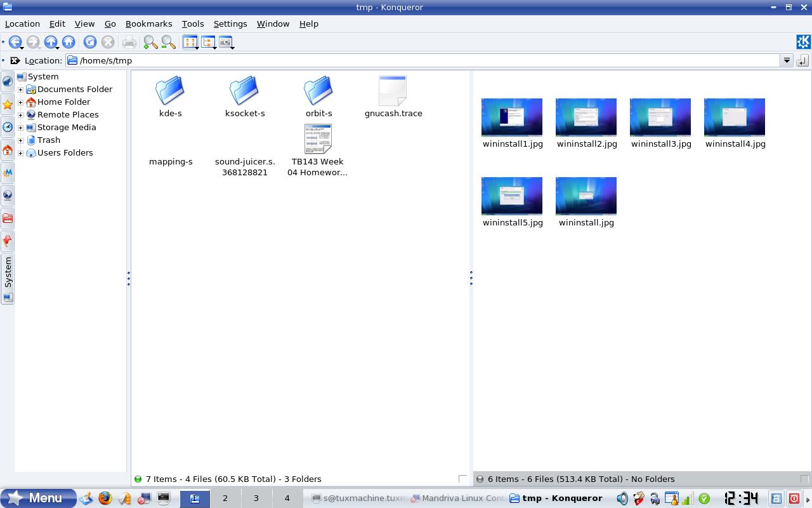812x508 pixels.
Task: Select wininstall5.jpg thumbnail
Action: (512, 203)
